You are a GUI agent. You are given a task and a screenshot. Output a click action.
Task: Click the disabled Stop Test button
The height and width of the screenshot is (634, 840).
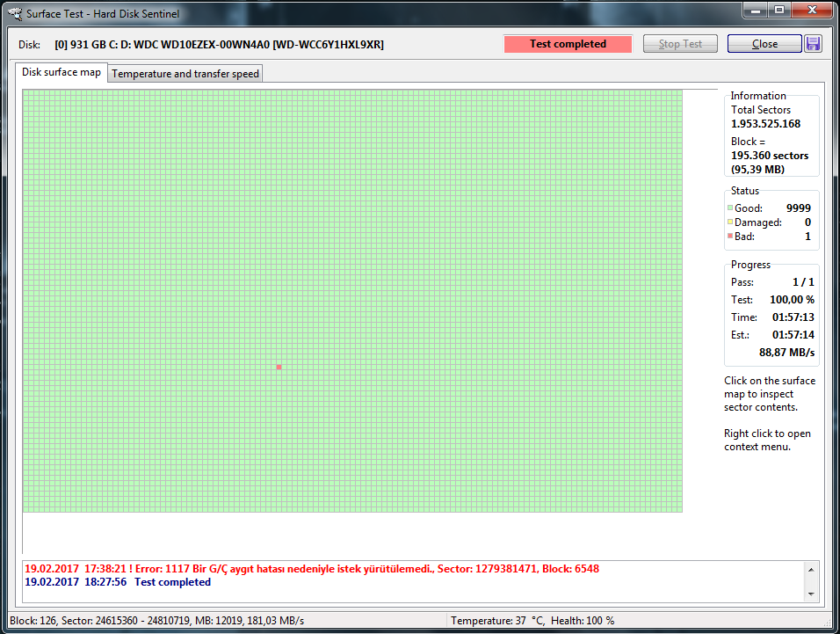coord(680,44)
